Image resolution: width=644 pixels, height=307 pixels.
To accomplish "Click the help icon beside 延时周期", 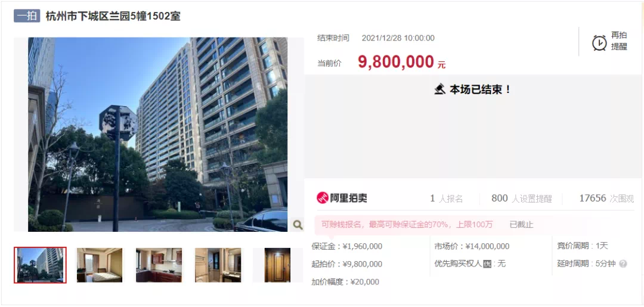I will click(623, 264).
